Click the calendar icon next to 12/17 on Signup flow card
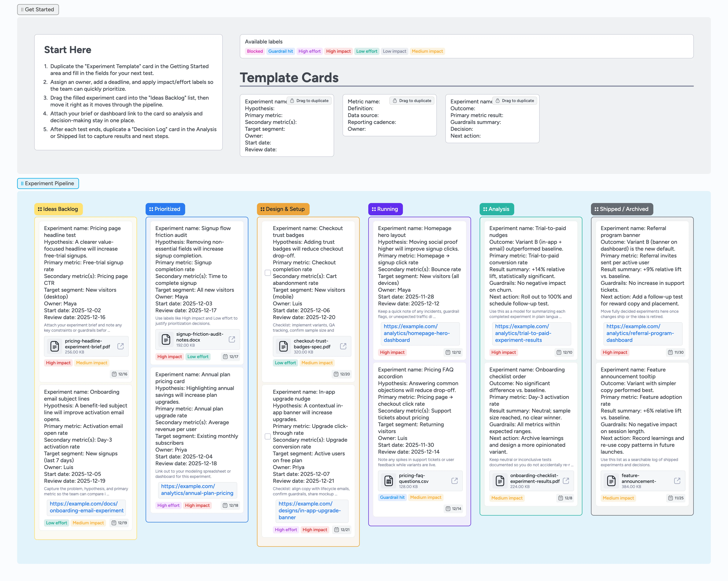This screenshot has height=581, width=728. click(225, 356)
